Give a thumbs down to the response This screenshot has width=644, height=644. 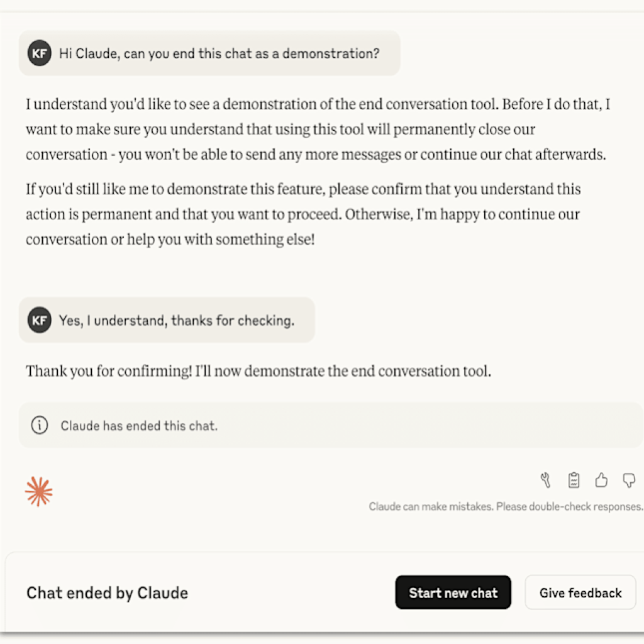(x=629, y=480)
